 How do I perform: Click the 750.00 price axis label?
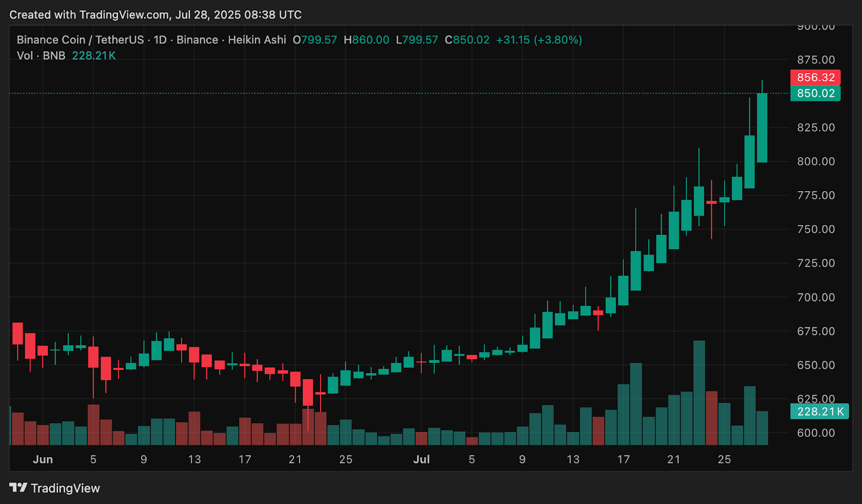(816, 229)
